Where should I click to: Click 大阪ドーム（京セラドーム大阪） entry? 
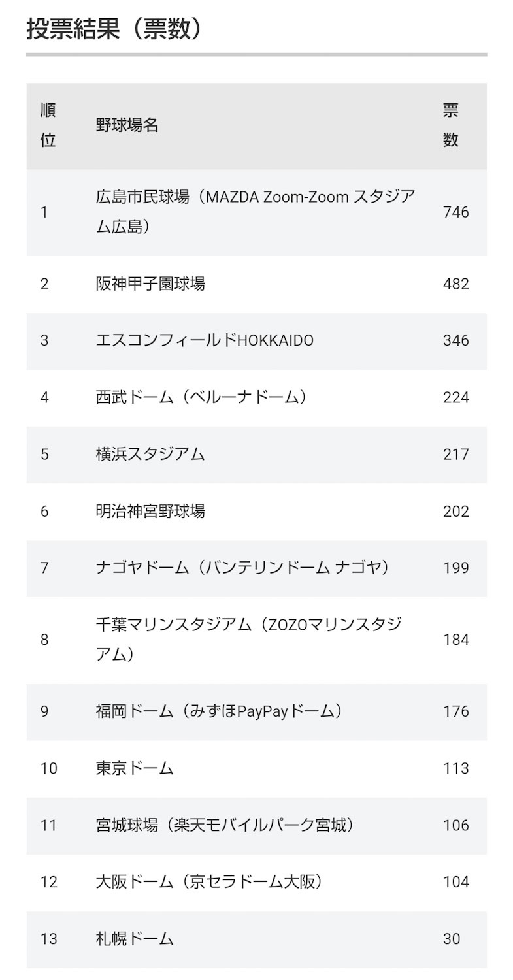(209, 882)
